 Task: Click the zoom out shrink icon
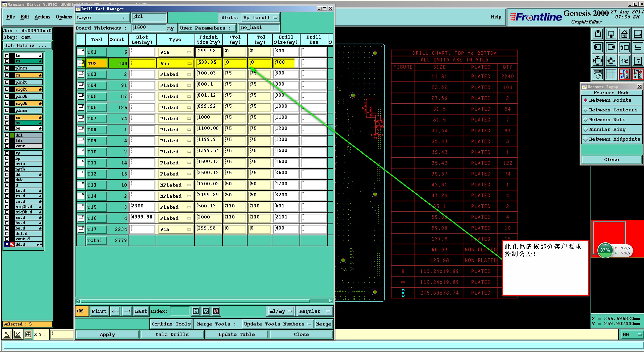(x=611, y=61)
